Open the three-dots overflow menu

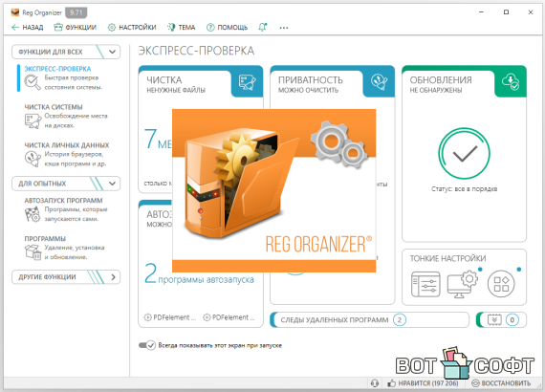284,28
